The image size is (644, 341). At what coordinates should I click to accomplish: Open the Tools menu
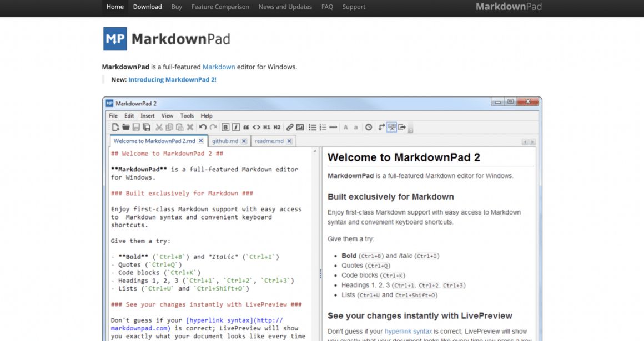[x=187, y=116]
